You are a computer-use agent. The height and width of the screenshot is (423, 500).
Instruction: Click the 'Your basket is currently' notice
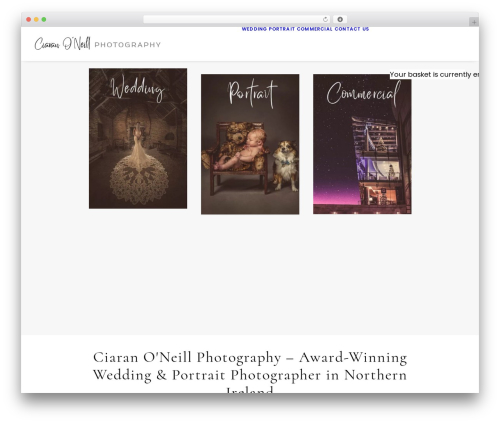coord(434,74)
